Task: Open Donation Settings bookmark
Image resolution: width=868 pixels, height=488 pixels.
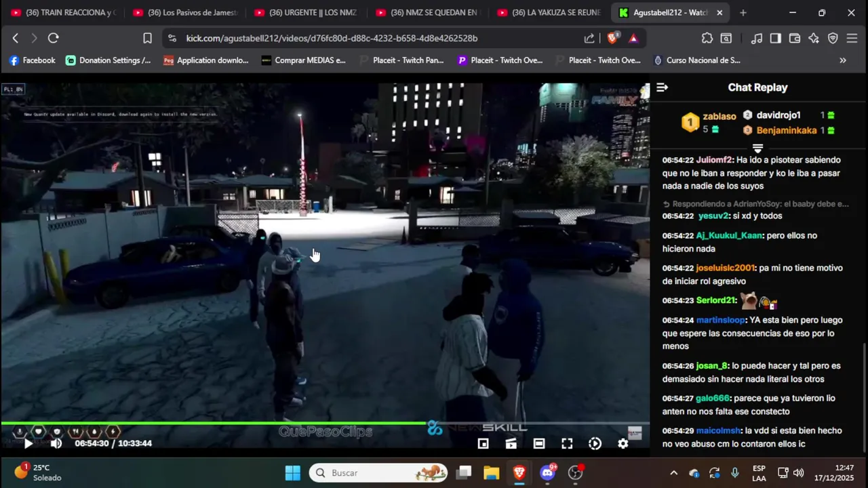Action: point(108,60)
